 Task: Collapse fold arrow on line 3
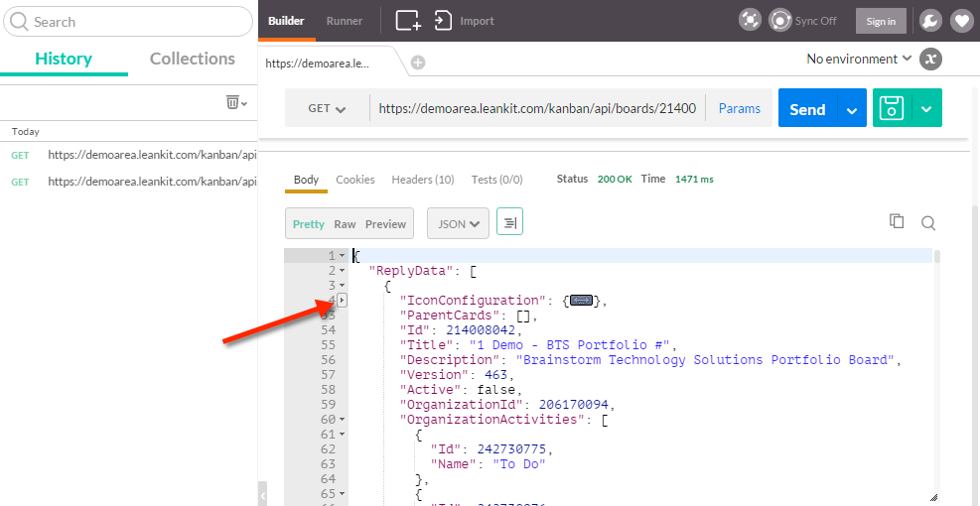(x=342, y=286)
